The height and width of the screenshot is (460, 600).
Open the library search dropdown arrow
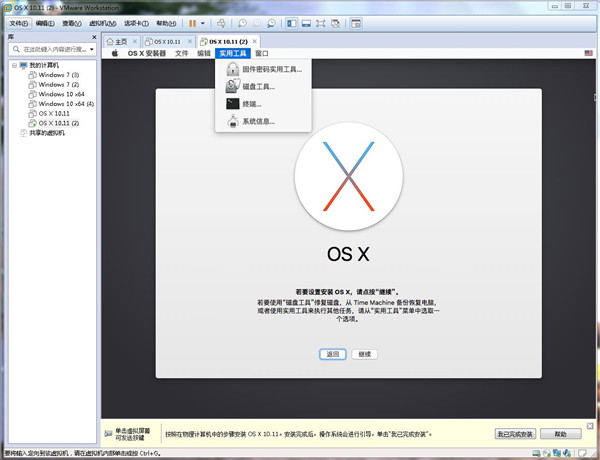[92, 49]
